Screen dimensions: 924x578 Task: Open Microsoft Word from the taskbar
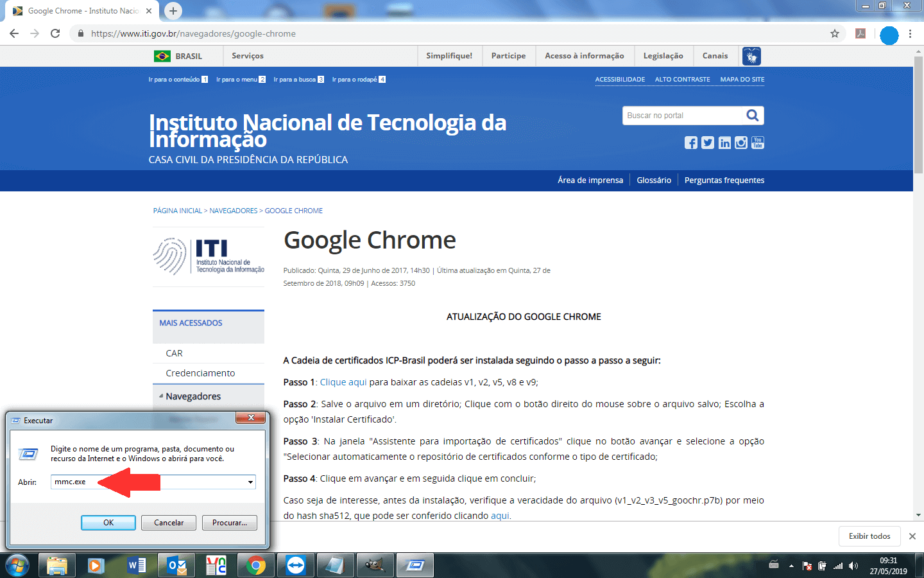(137, 566)
